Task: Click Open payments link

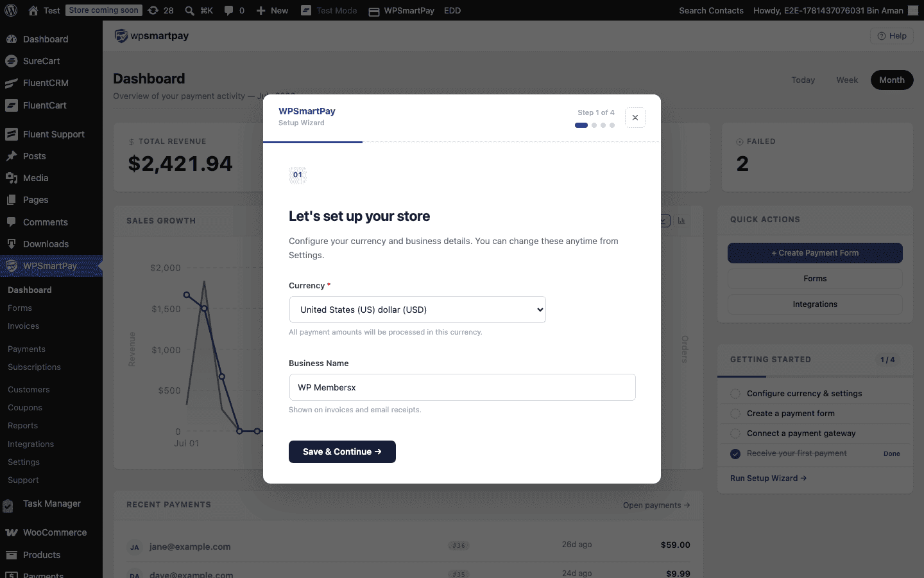Action: click(656, 505)
